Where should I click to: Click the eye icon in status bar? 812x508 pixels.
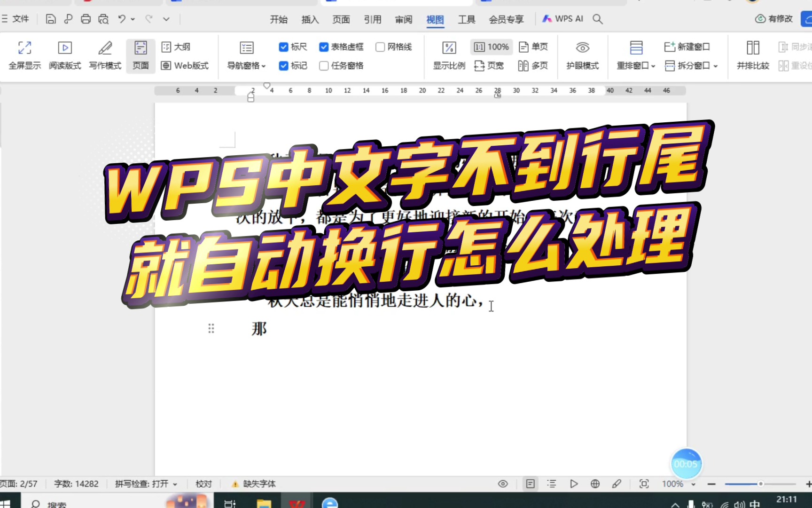[x=503, y=484]
